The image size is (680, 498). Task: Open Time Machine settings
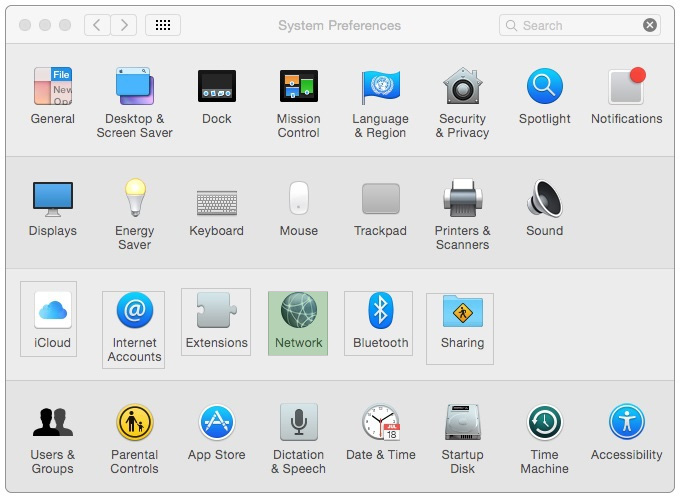[x=544, y=439]
